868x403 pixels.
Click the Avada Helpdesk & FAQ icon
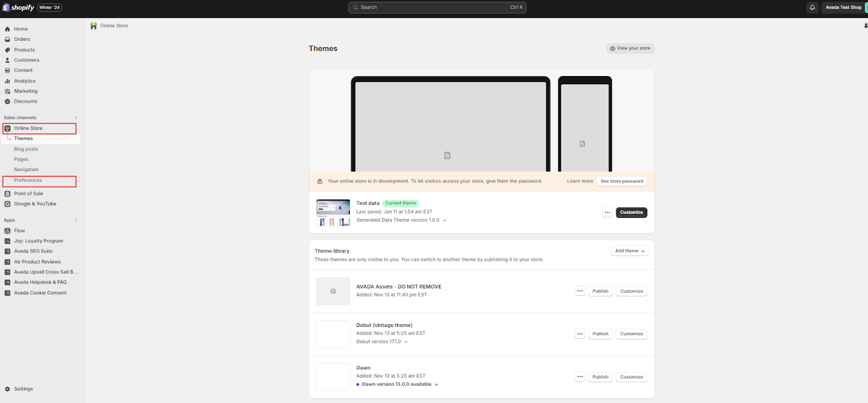[x=8, y=282]
